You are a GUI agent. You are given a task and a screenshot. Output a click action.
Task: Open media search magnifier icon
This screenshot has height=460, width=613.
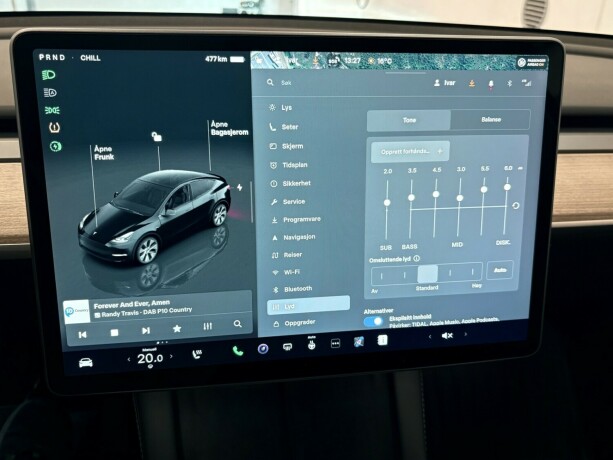click(237, 324)
